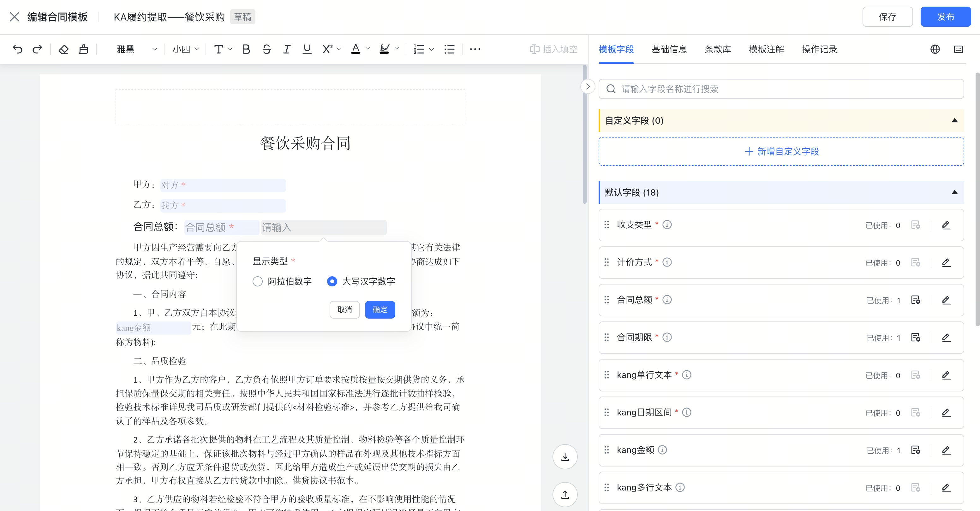Click the redo arrow icon

pos(37,49)
